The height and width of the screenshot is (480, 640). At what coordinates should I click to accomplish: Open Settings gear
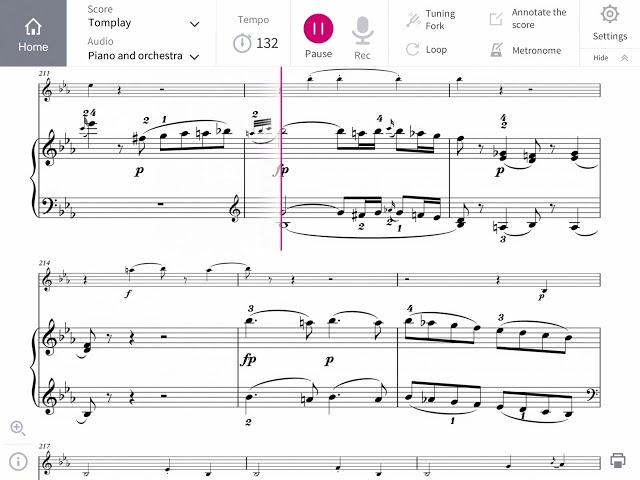coord(609,15)
